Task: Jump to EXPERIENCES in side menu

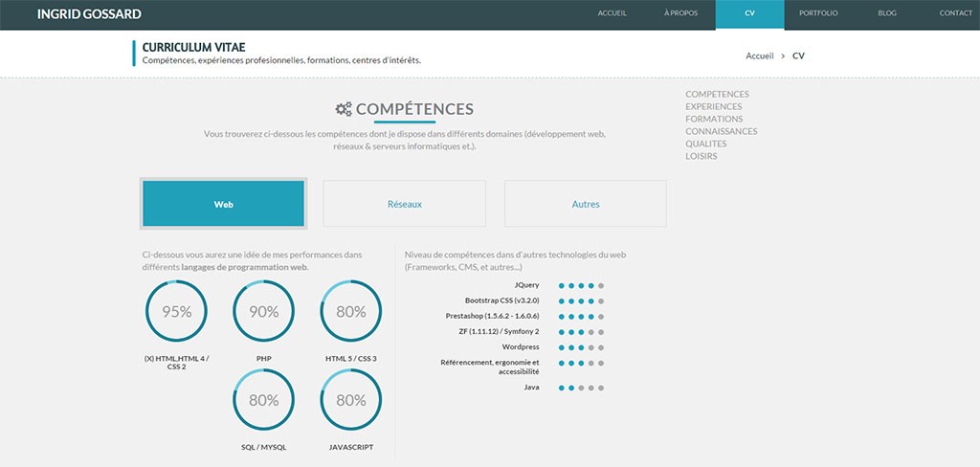Action: [x=714, y=107]
